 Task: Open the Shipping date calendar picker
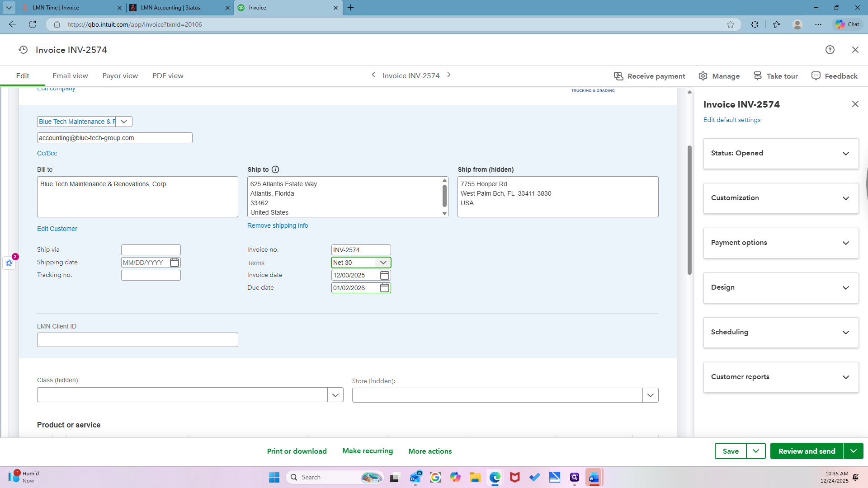pos(175,263)
